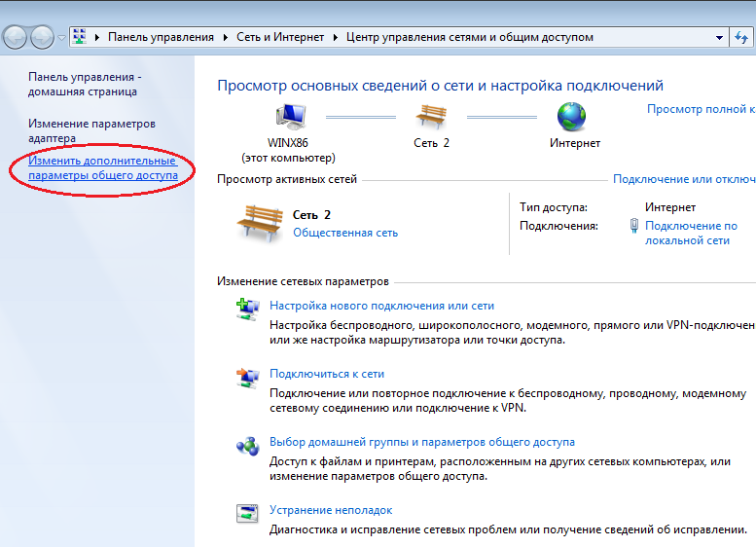Click the homegroup icon beside Выбор домашней группы
Image resolution: width=756 pixels, height=547 pixels.
click(246, 447)
